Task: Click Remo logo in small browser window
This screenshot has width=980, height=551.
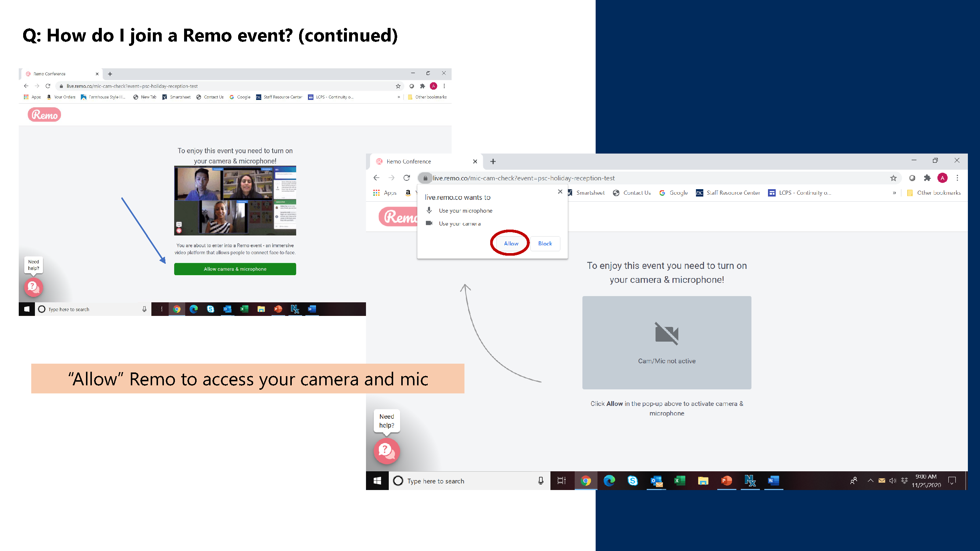Action: [x=44, y=115]
